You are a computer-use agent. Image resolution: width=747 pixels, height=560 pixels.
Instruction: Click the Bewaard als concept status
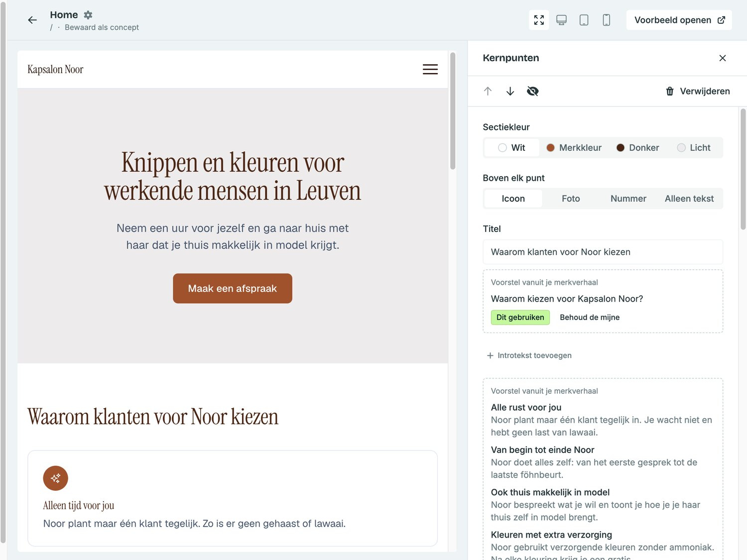pos(102,27)
